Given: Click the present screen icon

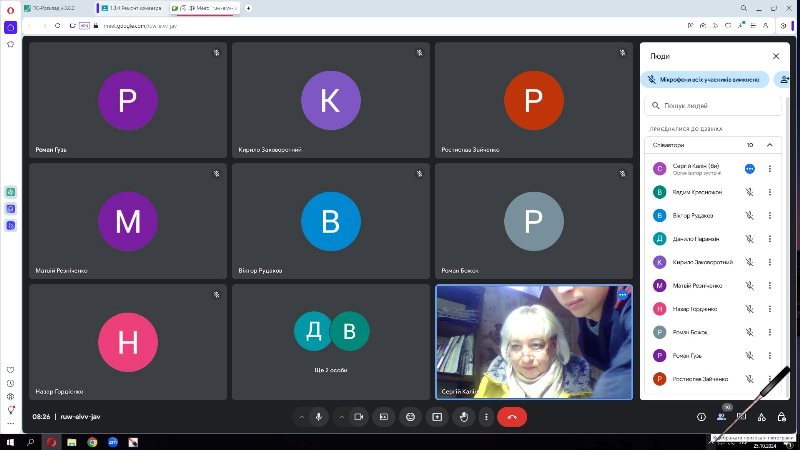Looking at the screenshot, I should click(436, 416).
